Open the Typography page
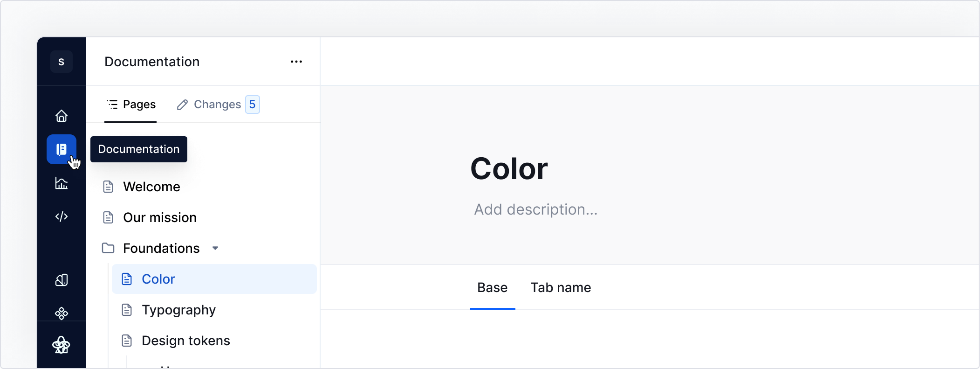Viewport: 980px width, 369px height. (x=178, y=310)
